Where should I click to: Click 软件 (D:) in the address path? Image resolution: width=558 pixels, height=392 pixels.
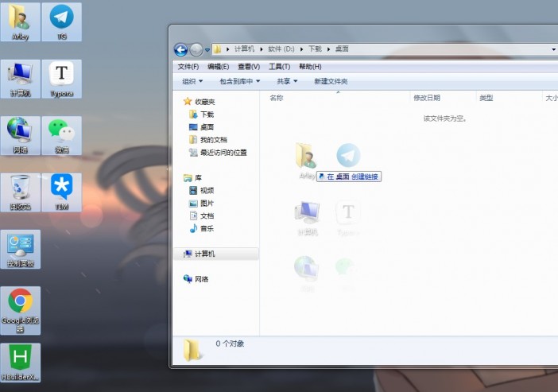point(281,49)
